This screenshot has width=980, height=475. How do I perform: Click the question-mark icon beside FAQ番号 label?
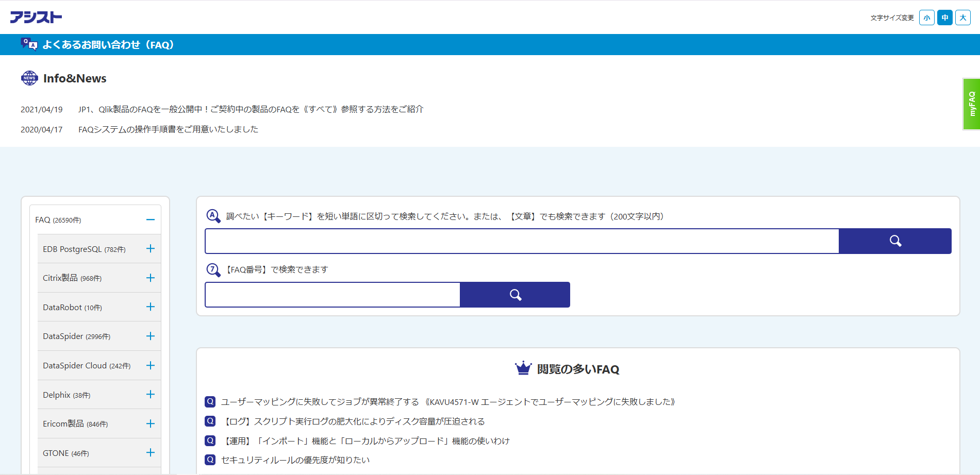coord(213,268)
